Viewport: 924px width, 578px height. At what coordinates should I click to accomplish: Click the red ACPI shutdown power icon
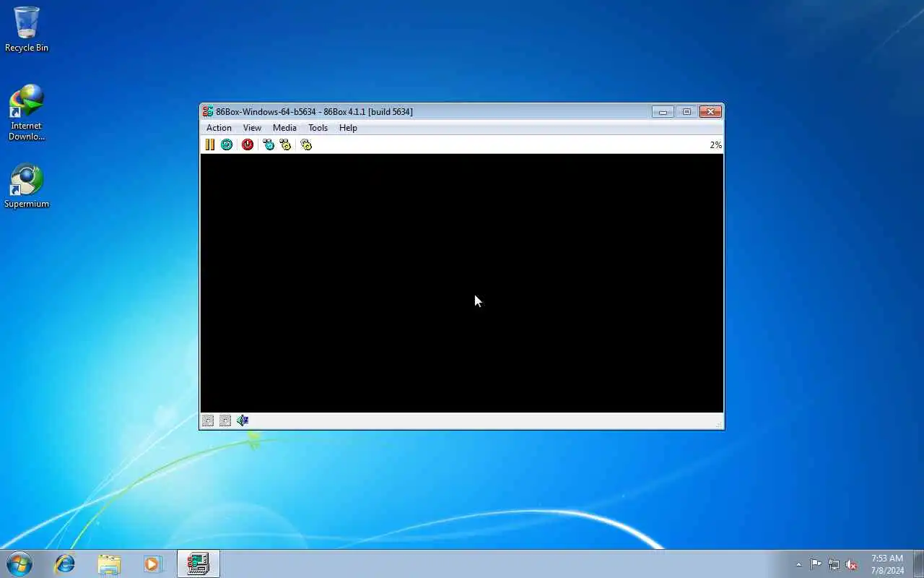coord(248,144)
